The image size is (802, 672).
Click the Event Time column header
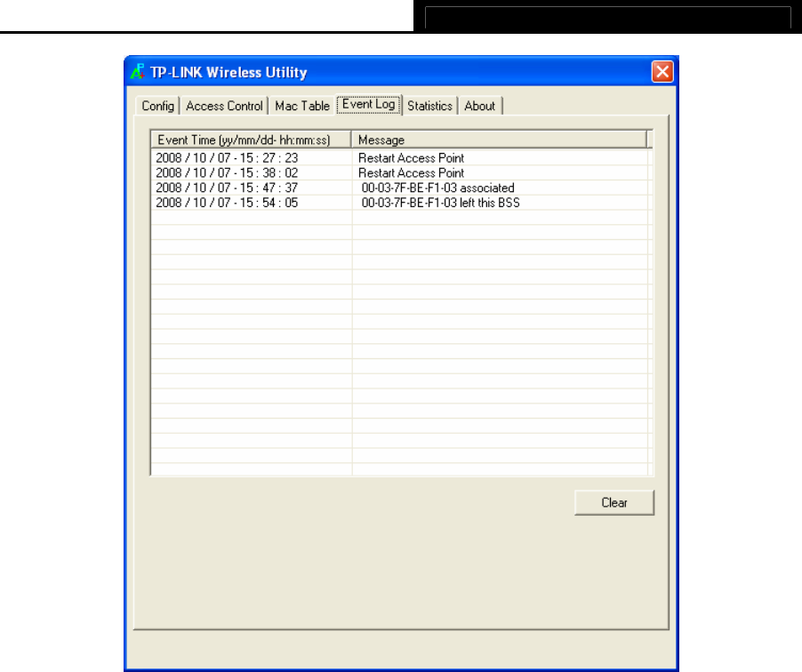pyautogui.click(x=251, y=140)
